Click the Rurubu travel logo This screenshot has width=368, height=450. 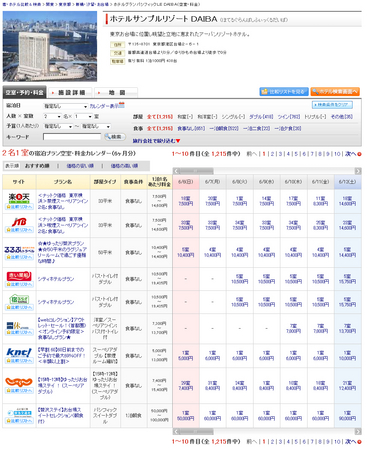pyautogui.click(x=19, y=249)
